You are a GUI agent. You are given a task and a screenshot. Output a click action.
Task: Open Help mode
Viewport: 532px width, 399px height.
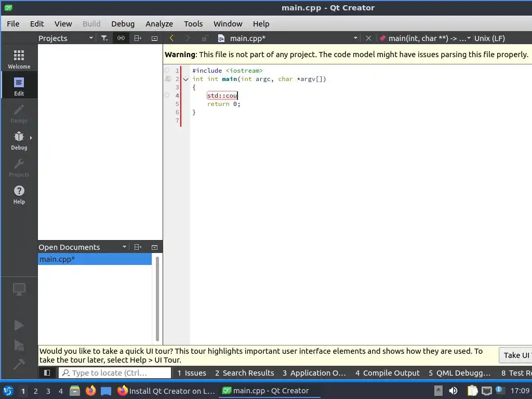coord(19,195)
